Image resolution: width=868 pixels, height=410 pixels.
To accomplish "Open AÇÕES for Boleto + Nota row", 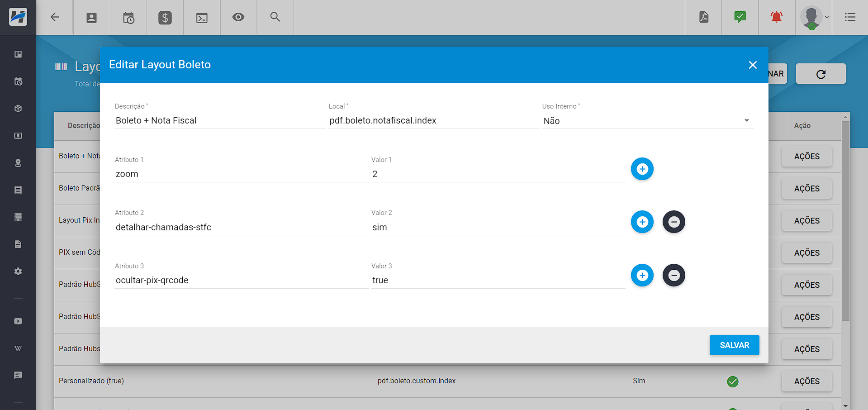I will (806, 157).
